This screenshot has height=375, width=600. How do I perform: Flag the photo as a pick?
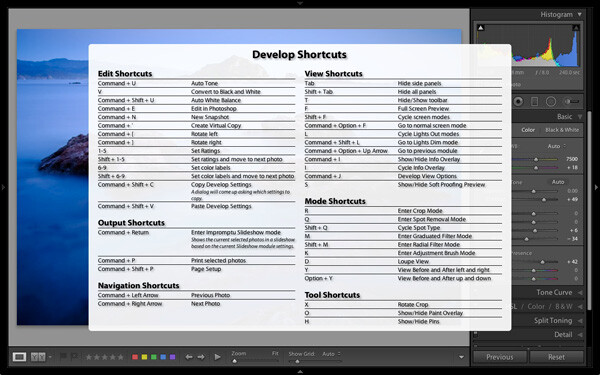pyautogui.click(x=63, y=357)
